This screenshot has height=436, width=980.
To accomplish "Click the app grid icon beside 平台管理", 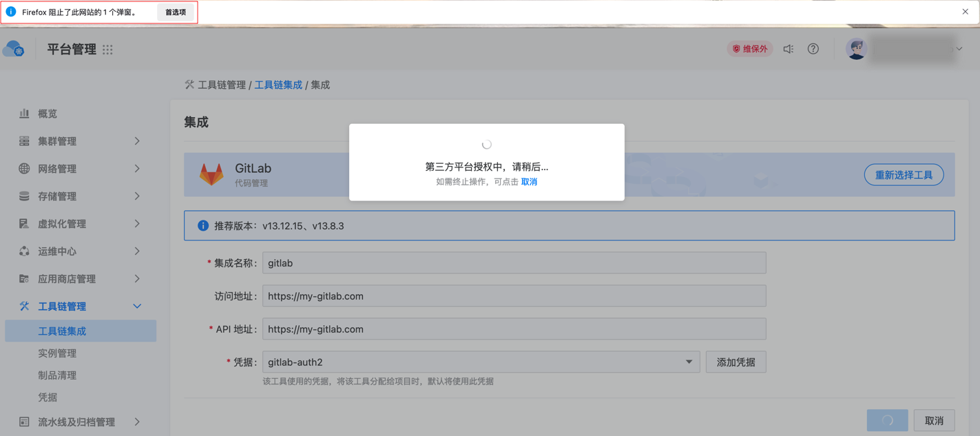I will [x=107, y=50].
